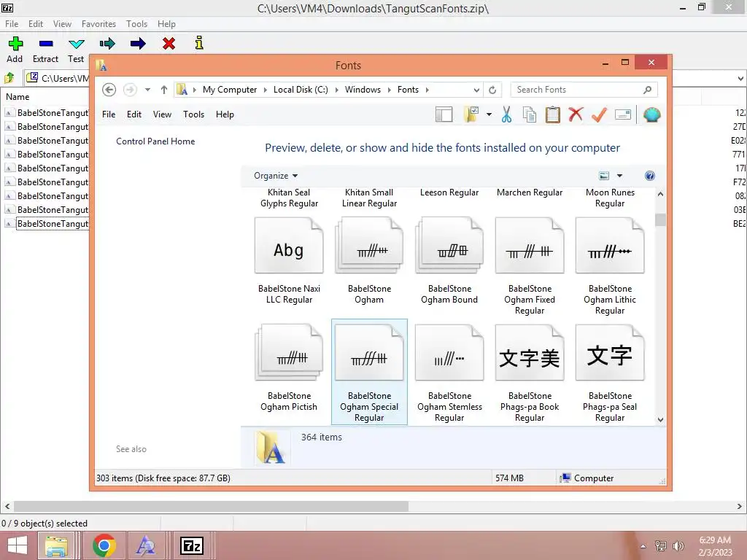Select BabelStone Naxi LLC Regular font
747x560 pixels.
pos(289,261)
